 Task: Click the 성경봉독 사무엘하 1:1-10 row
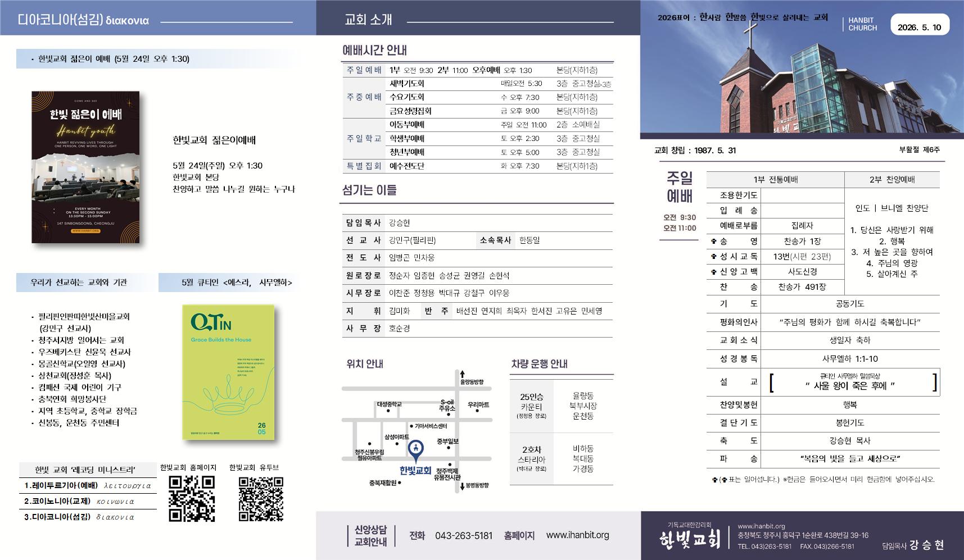823,358
